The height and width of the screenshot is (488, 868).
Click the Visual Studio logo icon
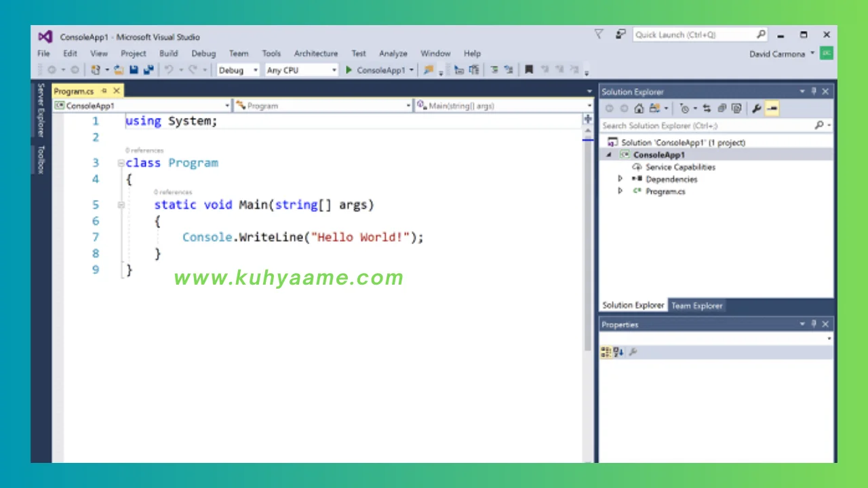click(45, 37)
